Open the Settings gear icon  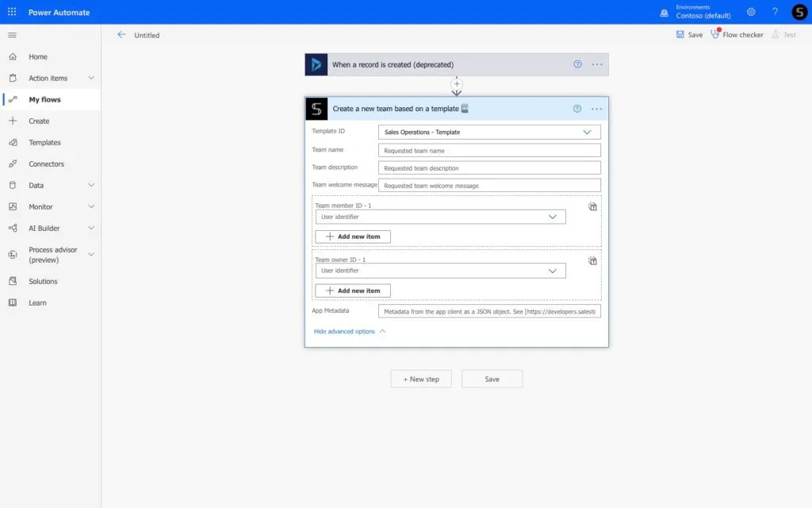[x=751, y=12]
